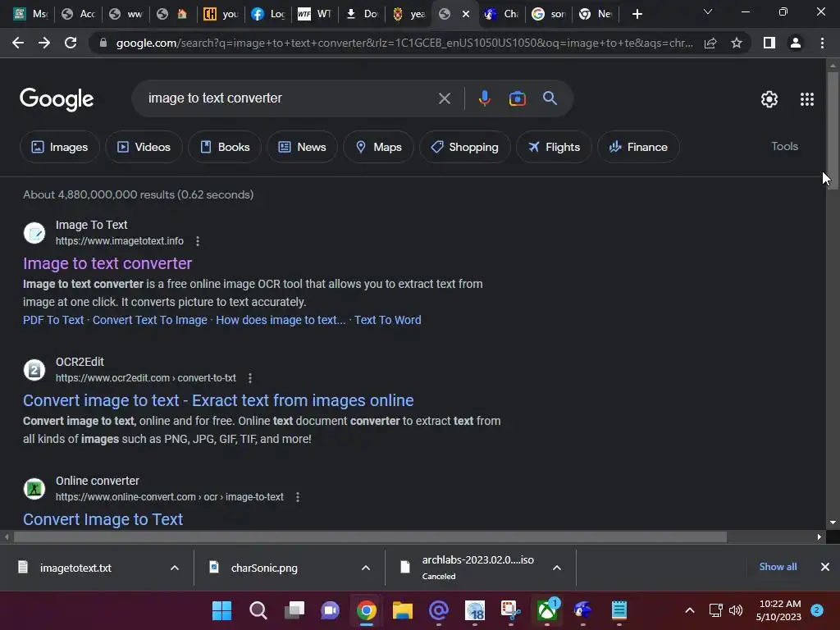This screenshot has width=840, height=630.
Task: Click the magnifier Google Search button
Action: point(550,98)
